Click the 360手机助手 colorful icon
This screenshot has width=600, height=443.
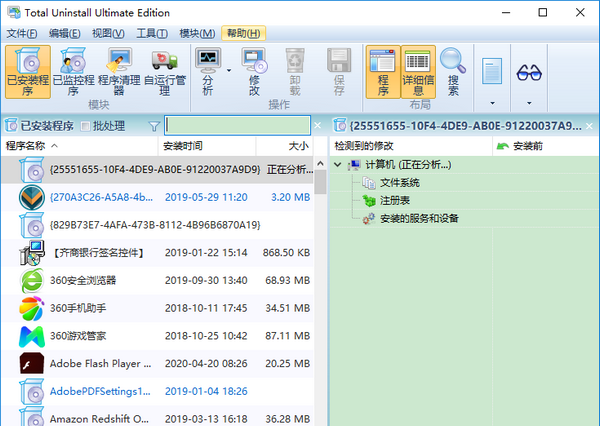[x=32, y=308]
